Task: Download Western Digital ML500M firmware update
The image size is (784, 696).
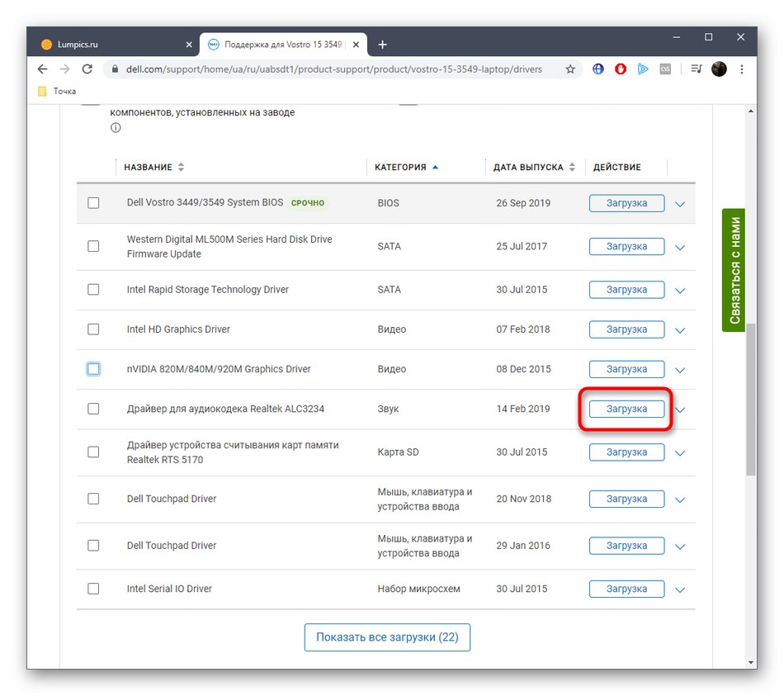Action: point(626,246)
